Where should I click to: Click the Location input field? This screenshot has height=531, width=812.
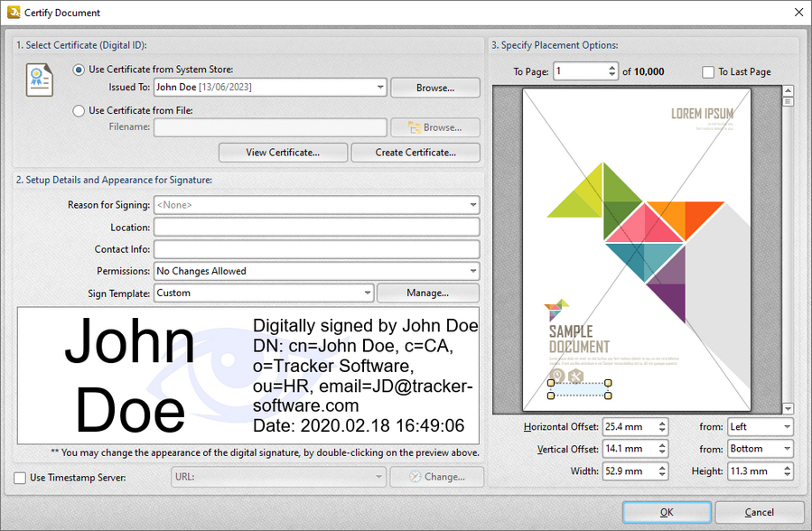[x=316, y=227]
